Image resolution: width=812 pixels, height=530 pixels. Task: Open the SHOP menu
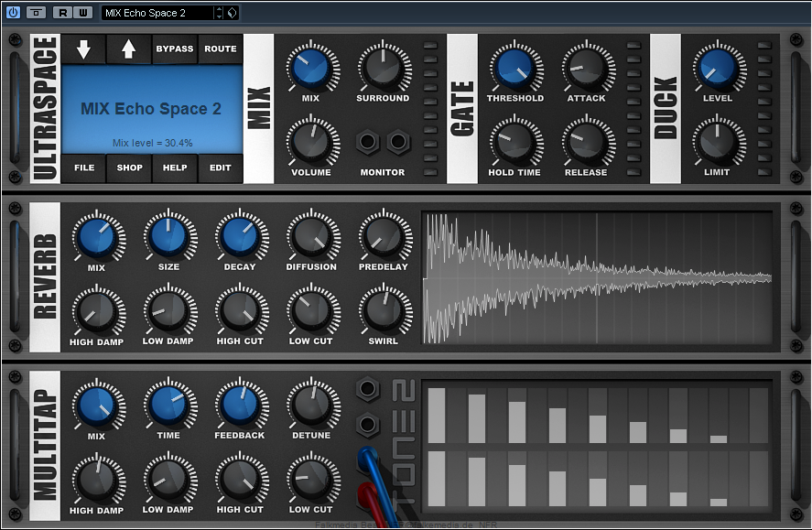[129, 168]
